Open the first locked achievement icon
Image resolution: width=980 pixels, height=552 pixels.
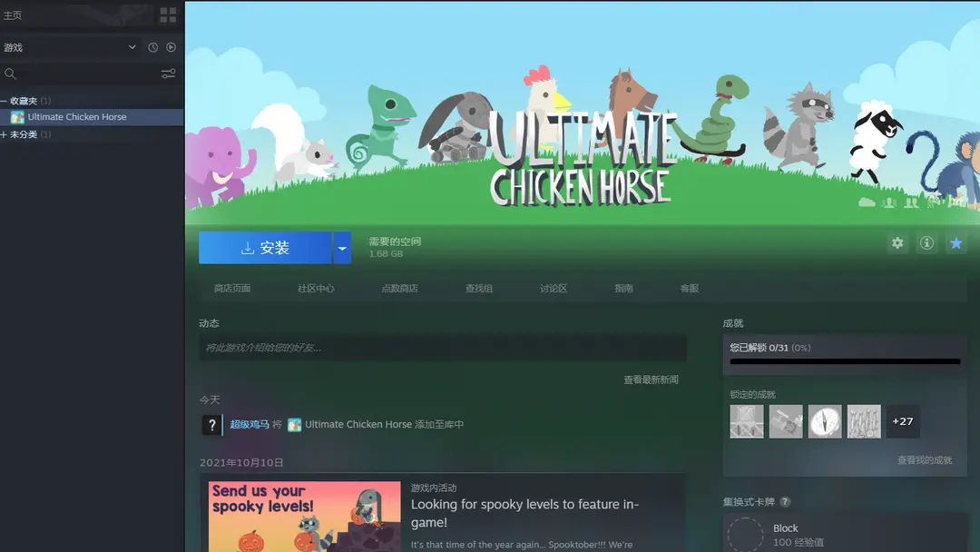tap(746, 421)
